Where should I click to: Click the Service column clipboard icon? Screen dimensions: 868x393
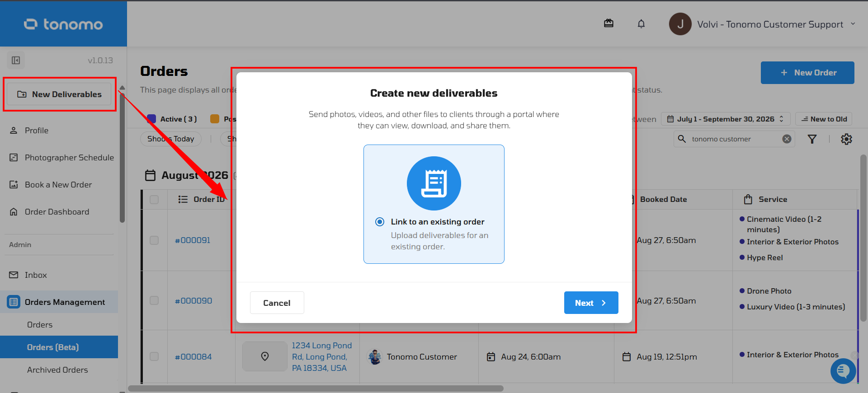pos(748,199)
